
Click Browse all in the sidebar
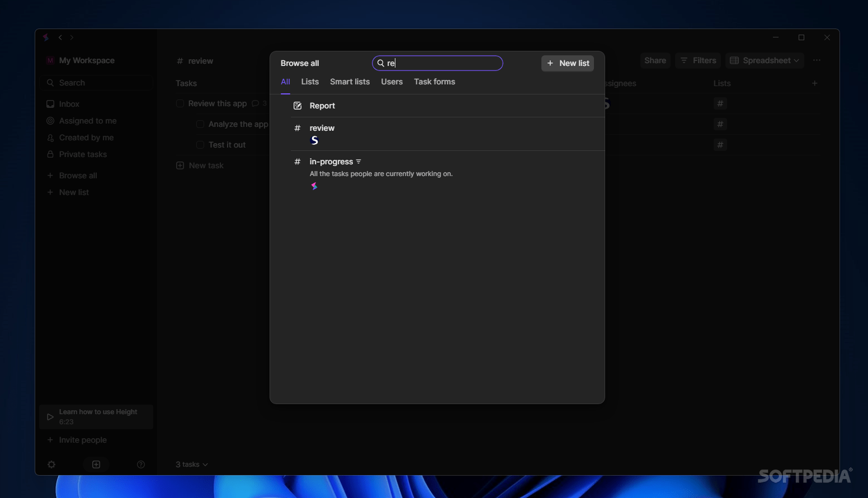72,176
